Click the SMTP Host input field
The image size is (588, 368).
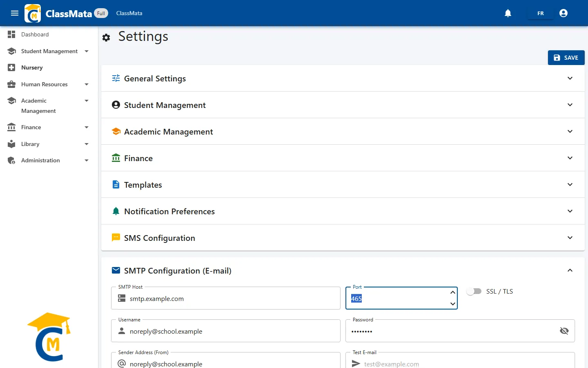point(226,298)
